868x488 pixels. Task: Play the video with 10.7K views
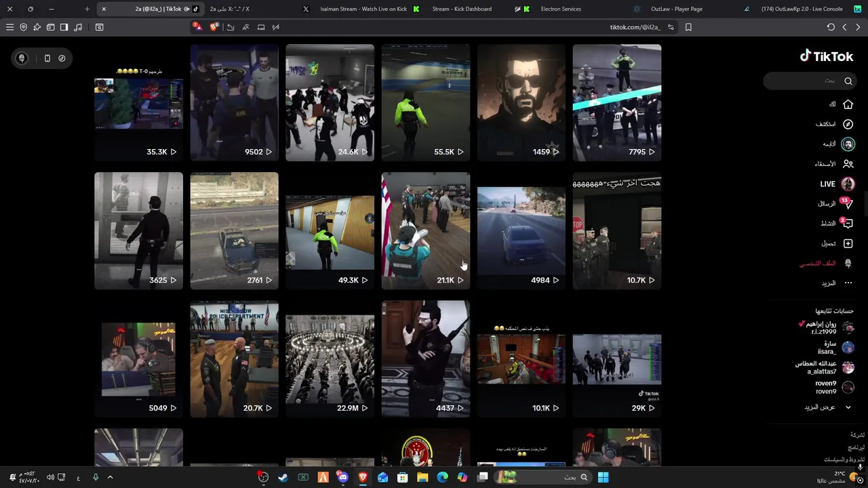pos(616,230)
